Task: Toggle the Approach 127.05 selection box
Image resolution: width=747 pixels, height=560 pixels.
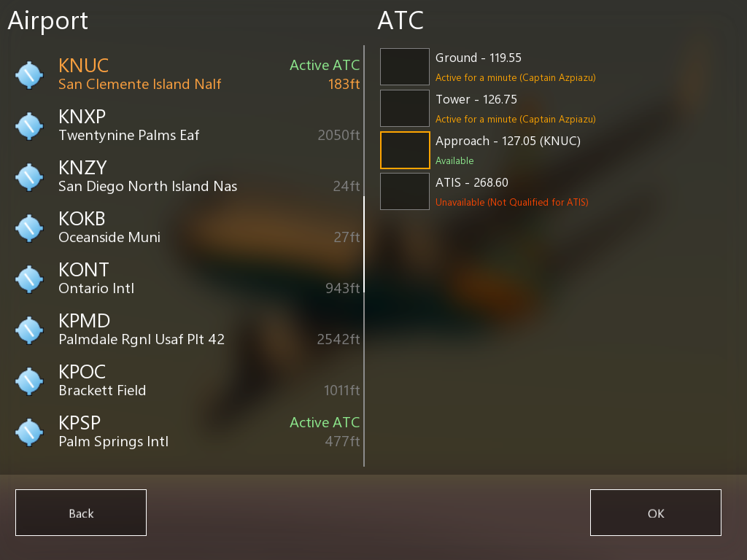Action: point(405,150)
